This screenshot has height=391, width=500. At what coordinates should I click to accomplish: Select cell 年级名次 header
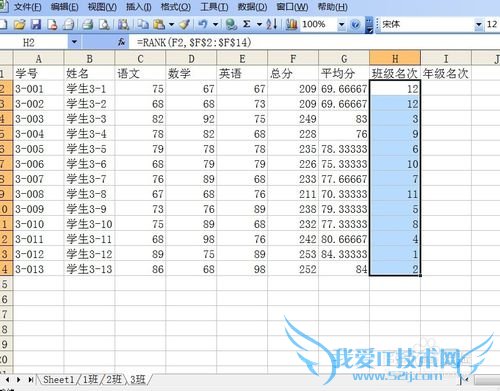point(446,73)
